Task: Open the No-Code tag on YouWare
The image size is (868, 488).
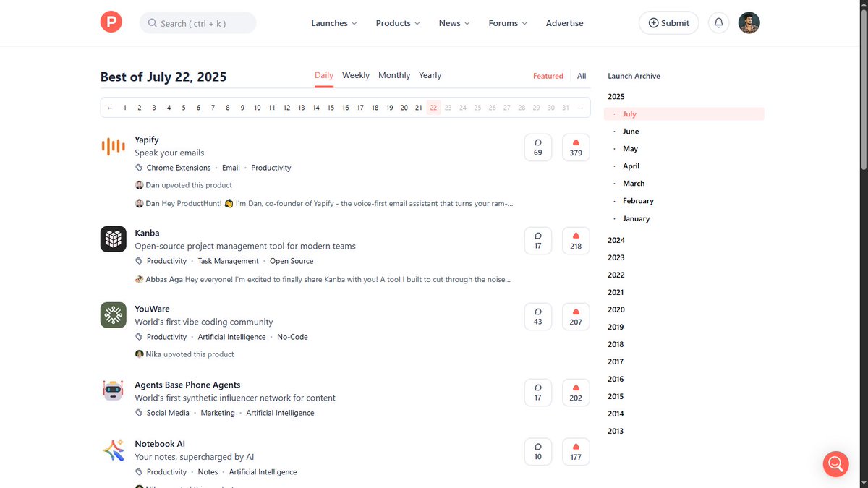Action: tap(292, 337)
